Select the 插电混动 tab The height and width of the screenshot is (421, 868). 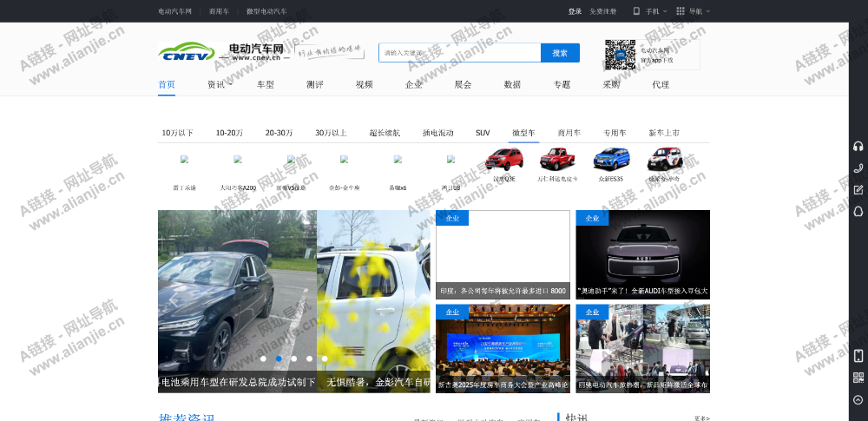click(x=437, y=133)
